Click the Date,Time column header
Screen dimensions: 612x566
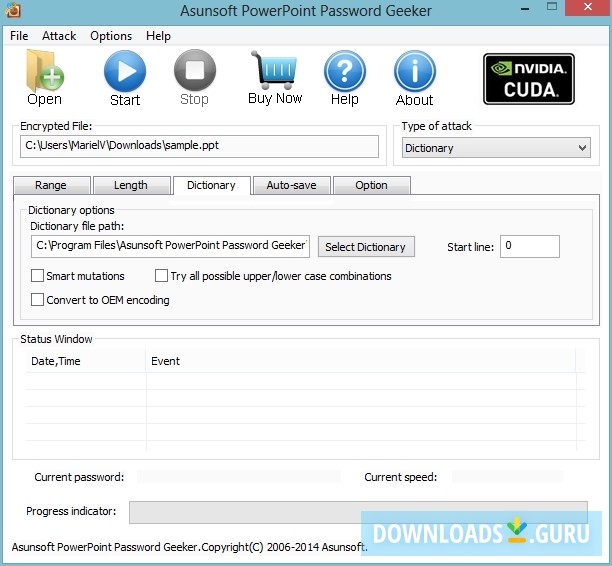tap(86, 361)
